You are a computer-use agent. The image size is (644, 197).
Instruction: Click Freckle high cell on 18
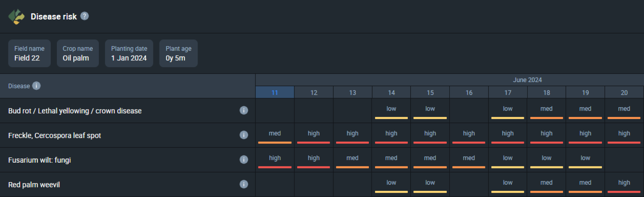tap(547, 135)
